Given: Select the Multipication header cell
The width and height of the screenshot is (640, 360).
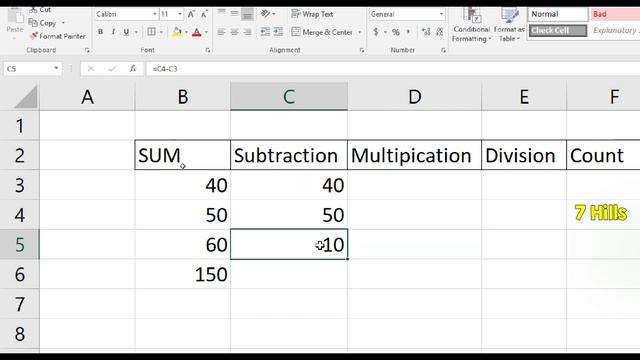Looking at the screenshot, I should pos(415,155).
